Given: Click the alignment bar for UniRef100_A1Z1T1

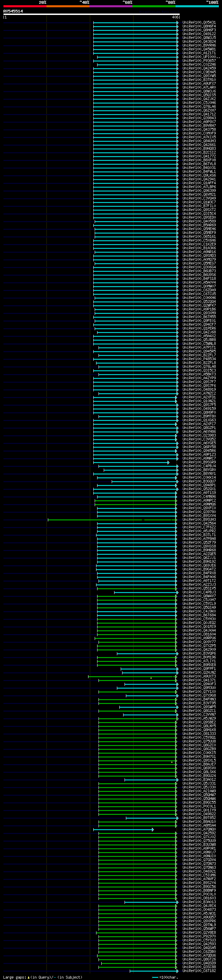Looking at the screenshot, I should coord(136,53).
